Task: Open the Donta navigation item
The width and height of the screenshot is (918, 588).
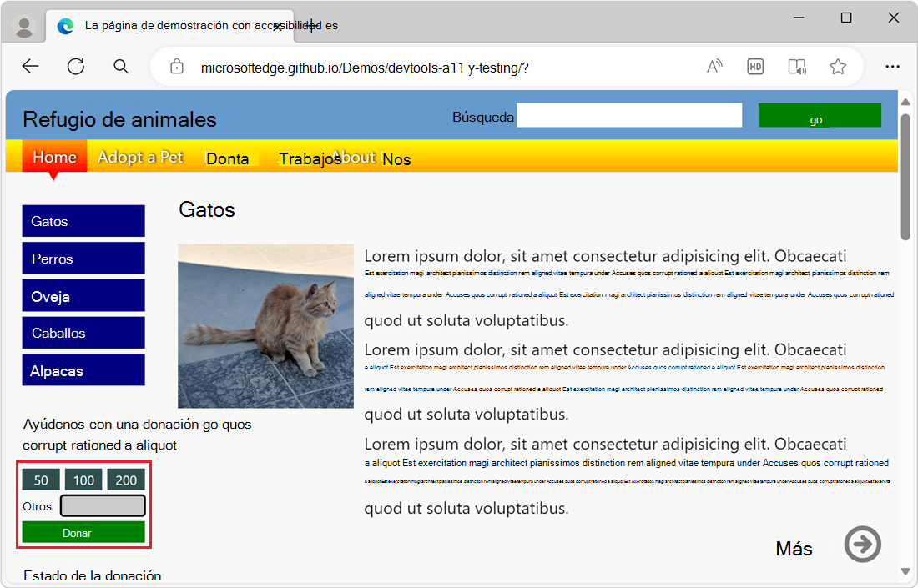Action: (x=228, y=158)
